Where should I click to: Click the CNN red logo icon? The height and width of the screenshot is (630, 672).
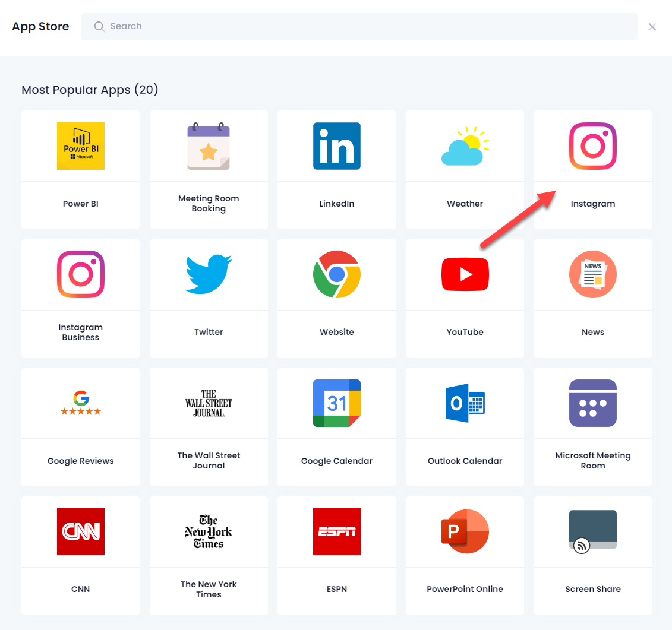click(81, 531)
